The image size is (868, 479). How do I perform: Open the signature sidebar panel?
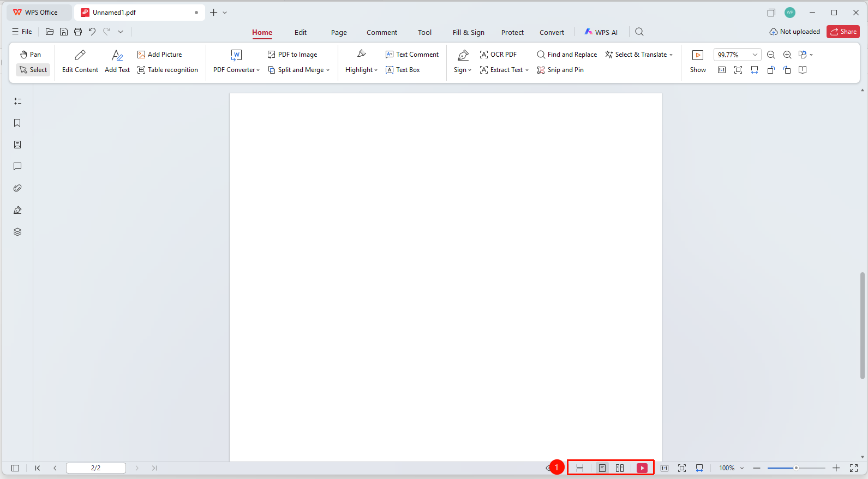tap(17, 210)
